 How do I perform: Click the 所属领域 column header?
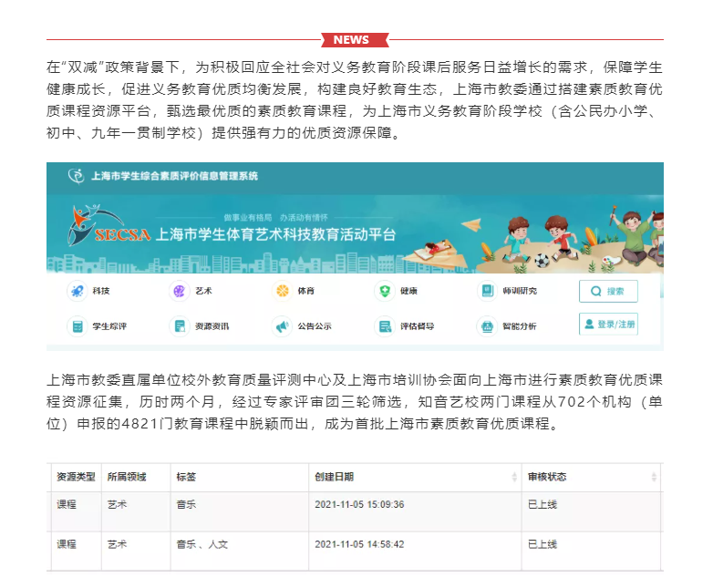click(x=127, y=477)
